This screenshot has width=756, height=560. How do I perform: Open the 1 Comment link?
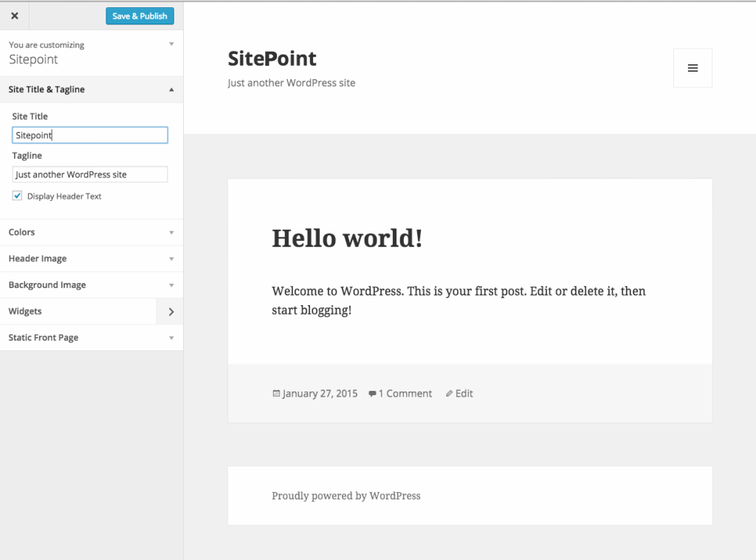coord(405,394)
